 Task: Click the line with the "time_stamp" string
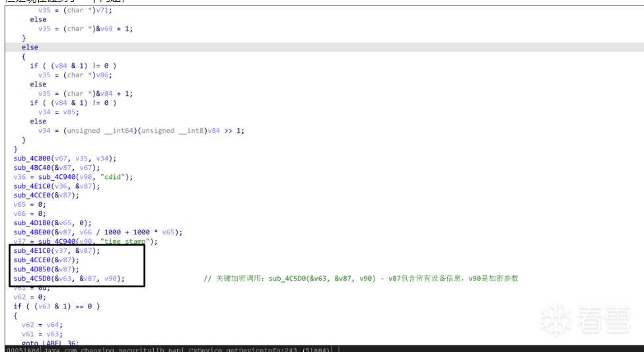pos(85,242)
